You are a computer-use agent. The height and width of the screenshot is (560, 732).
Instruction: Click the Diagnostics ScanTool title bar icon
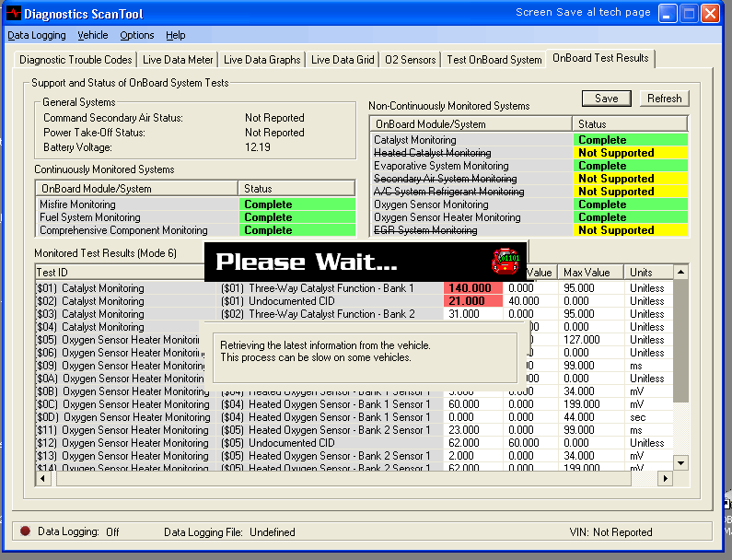tap(12, 14)
